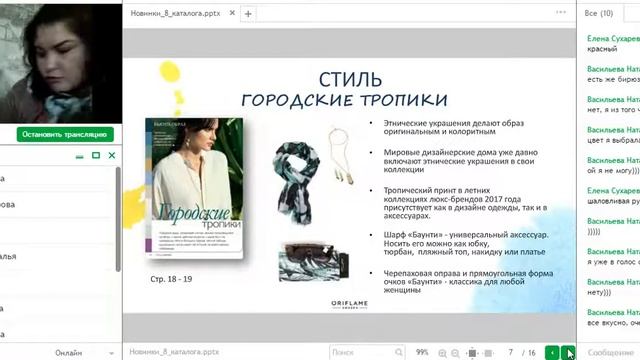Click the 99% zoom value
The width and height of the screenshot is (640, 360).
coord(422,352)
